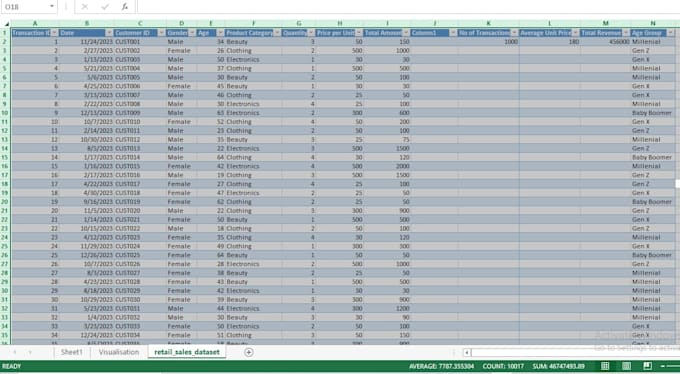Open the Customer ID filter dropdown
The height and width of the screenshot is (374, 680).
[161, 33]
